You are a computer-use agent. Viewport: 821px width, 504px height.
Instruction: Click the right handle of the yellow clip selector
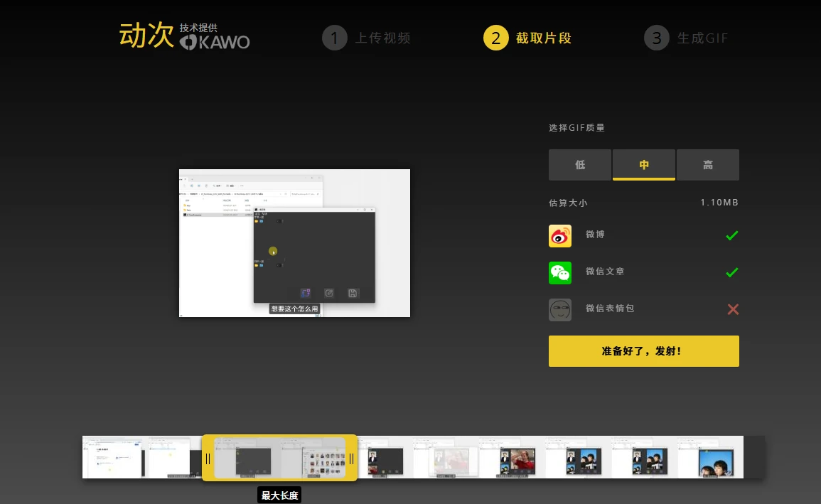click(351, 459)
